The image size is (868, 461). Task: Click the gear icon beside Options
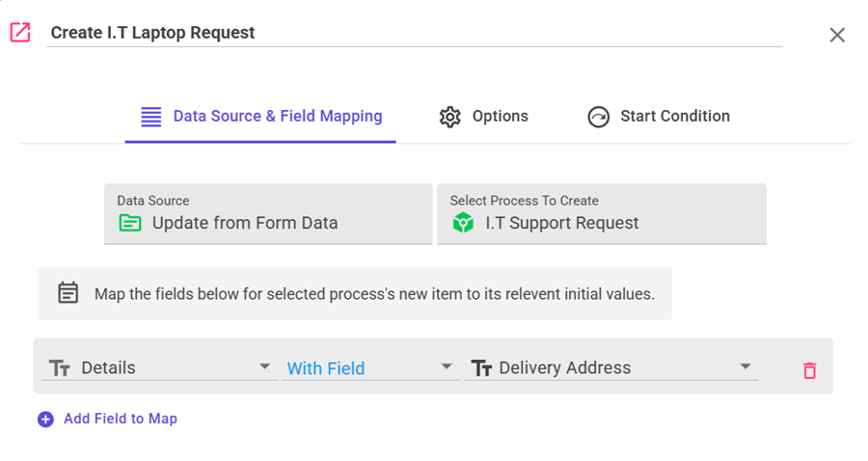point(449,117)
